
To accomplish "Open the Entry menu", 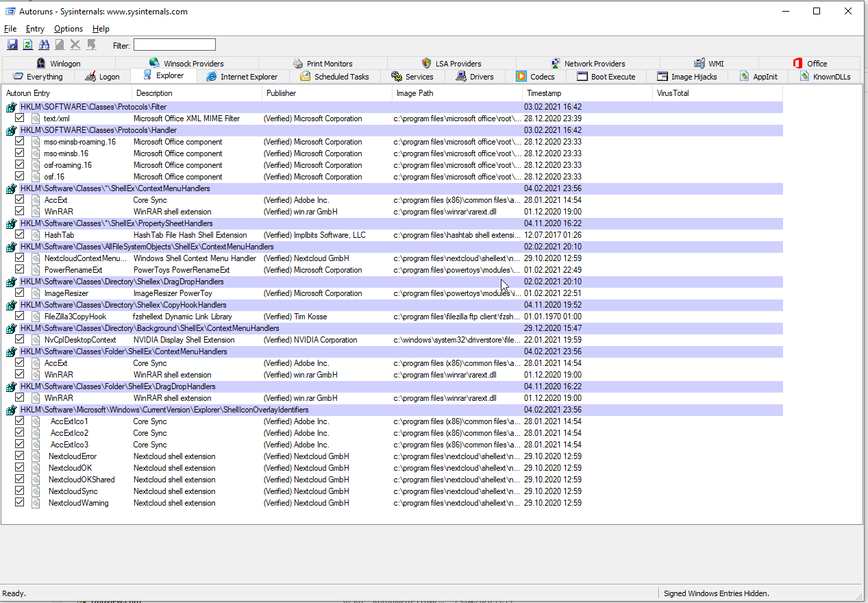I will point(35,29).
